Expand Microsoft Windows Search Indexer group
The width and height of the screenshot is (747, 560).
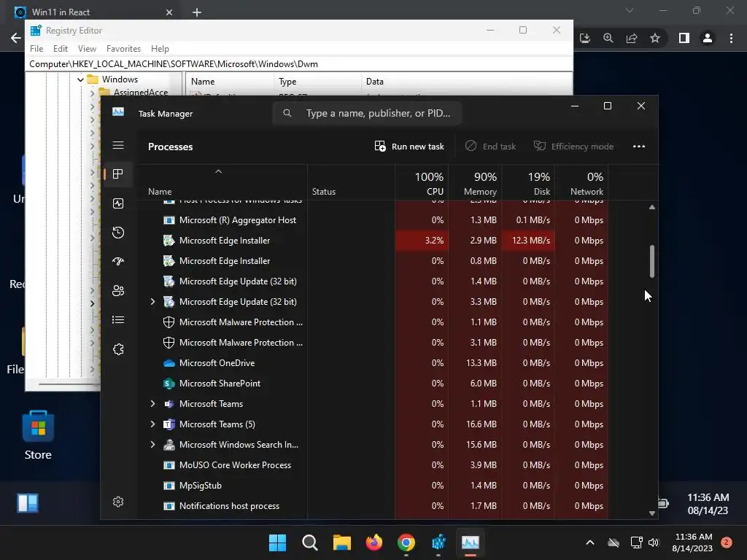pos(152,444)
